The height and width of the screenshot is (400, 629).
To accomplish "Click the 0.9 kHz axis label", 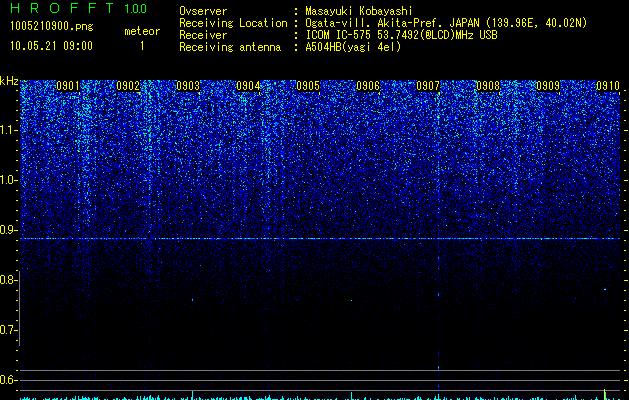I will coord(8,230).
